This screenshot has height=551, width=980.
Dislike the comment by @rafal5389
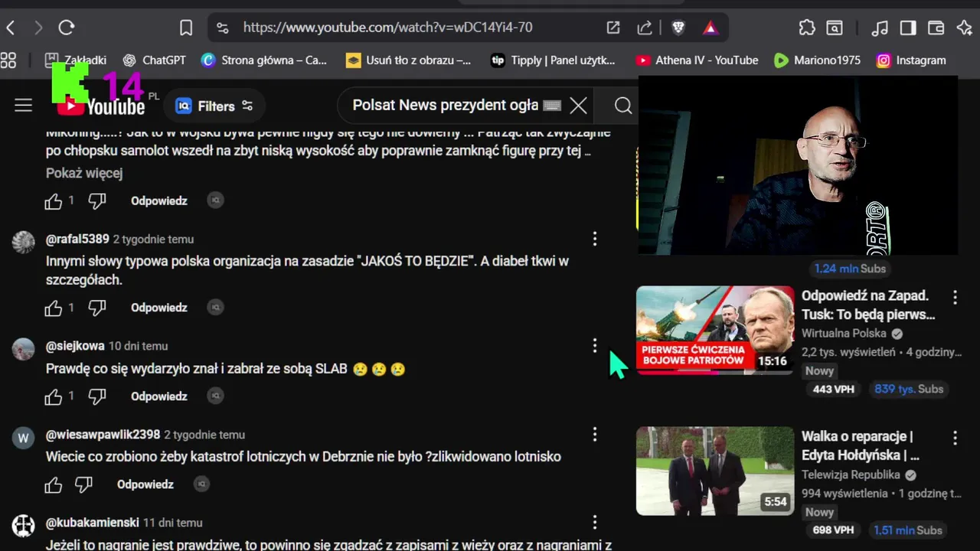point(97,308)
